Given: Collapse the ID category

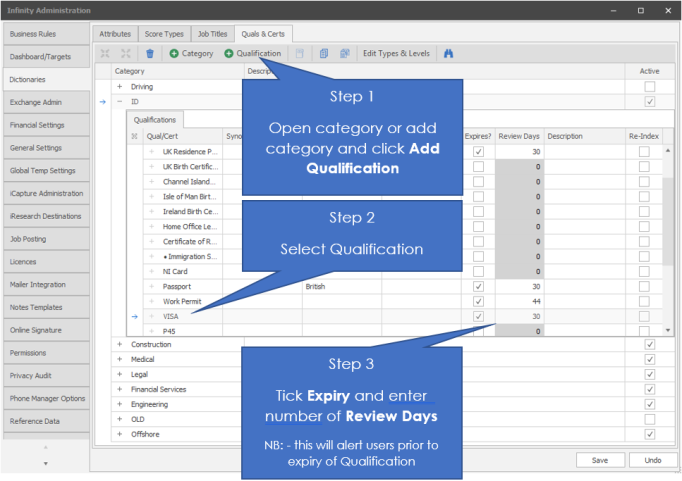Looking at the screenshot, I should [119, 102].
